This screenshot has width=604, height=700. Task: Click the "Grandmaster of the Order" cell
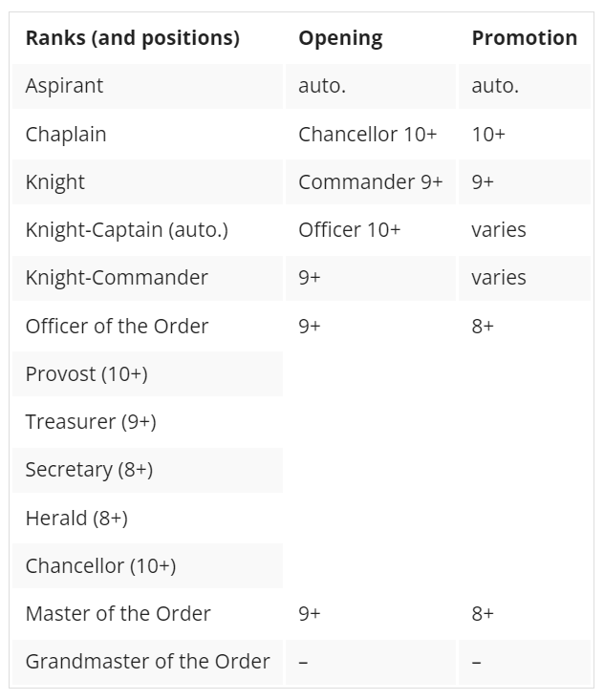147,661
